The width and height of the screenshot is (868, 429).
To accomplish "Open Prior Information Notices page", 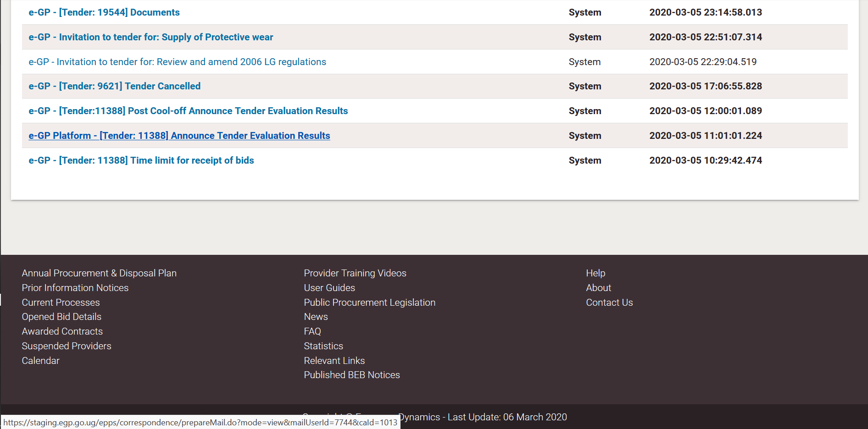I will (75, 288).
